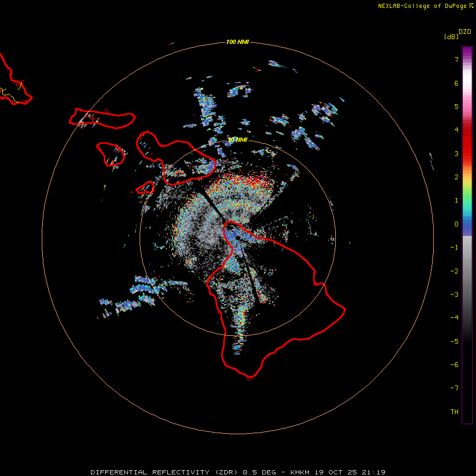This screenshot has height=476, width=476.
Task: Click the 50 NMI range ring label
Action: click(237, 140)
